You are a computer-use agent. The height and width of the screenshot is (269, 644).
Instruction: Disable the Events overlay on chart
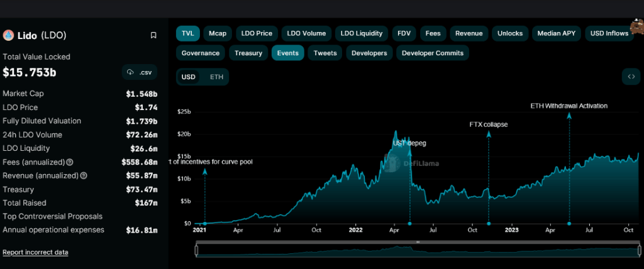pos(287,53)
